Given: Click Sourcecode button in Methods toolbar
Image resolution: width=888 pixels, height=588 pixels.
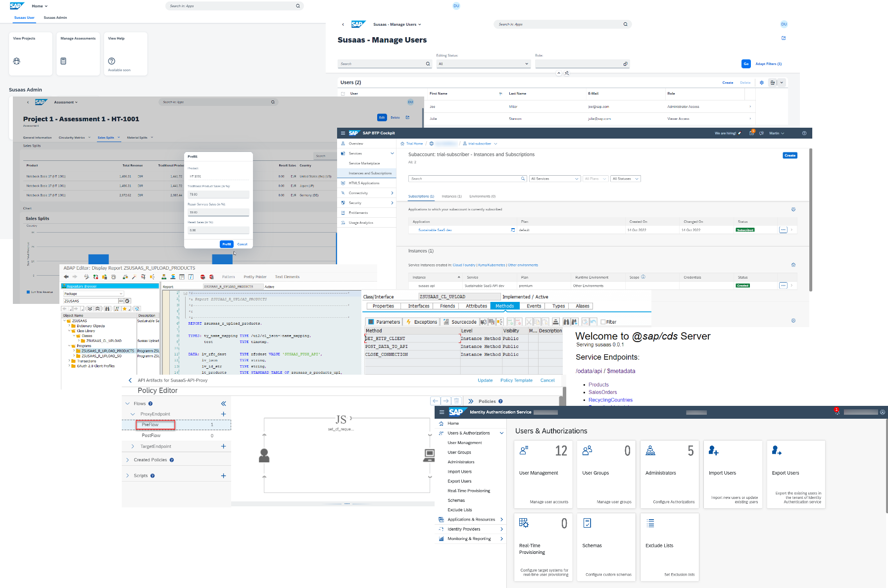Looking at the screenshot, I should pos(460,322).
